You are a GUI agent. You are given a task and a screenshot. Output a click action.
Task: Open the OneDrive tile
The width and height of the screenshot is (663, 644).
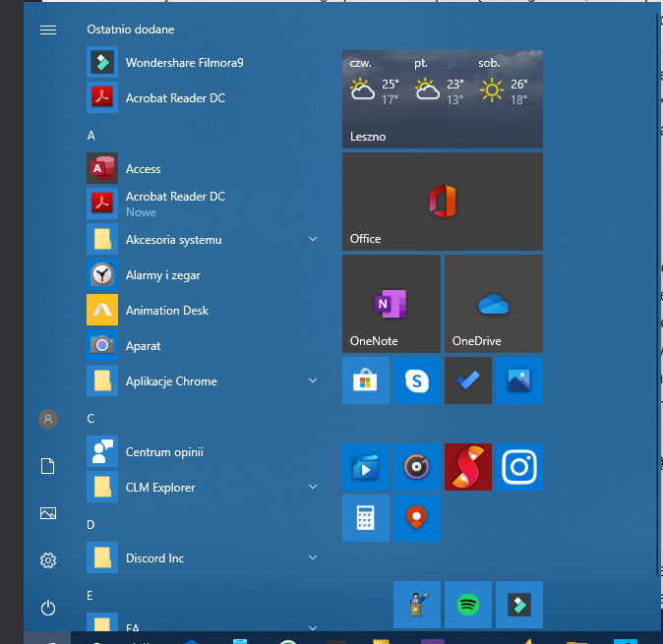(x=494, y=304)
